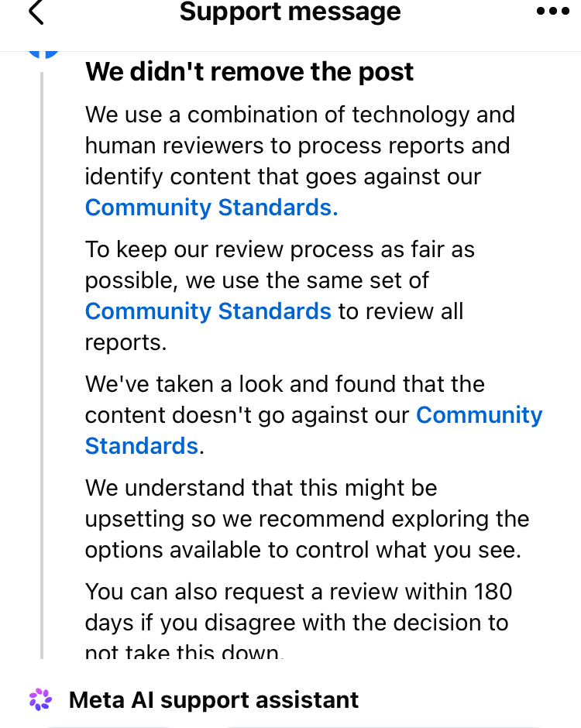Click the word 'reports.' ending the second paragraph

click(x=125, y=342)
